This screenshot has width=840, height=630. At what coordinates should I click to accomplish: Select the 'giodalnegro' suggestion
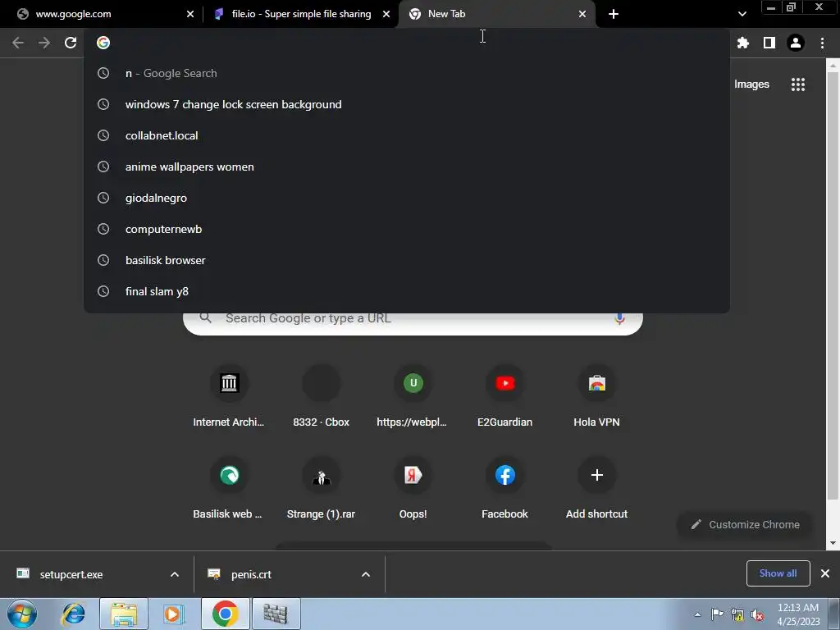point(407,198)
